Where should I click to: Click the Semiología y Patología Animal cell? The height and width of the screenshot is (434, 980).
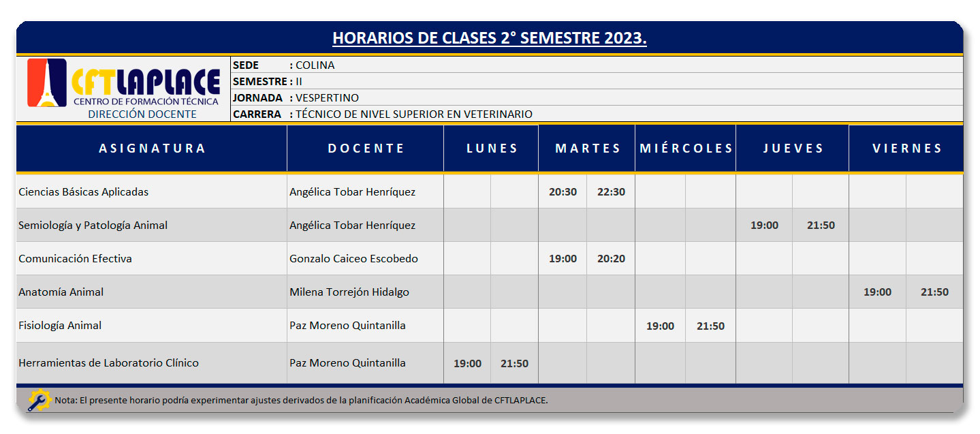(x=152, y=226)
